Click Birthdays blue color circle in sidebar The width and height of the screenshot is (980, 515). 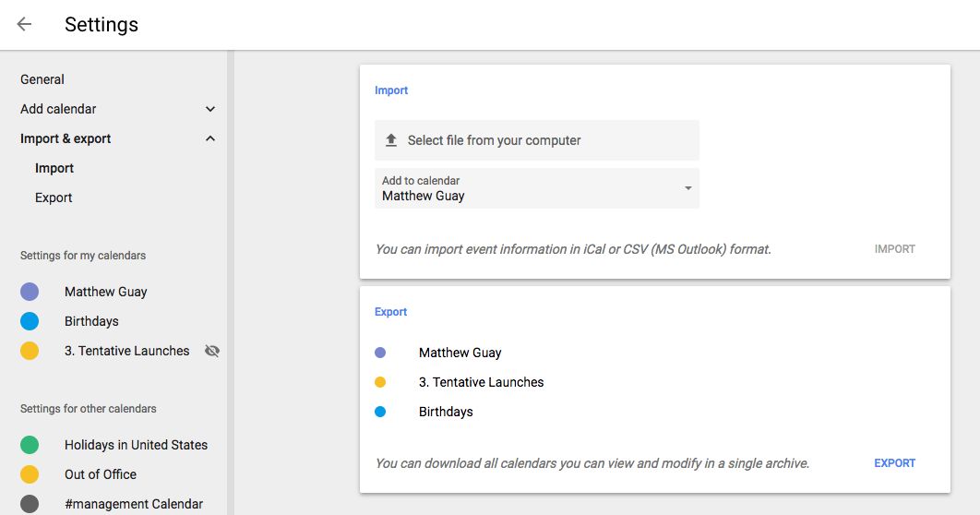click(30, 321)
